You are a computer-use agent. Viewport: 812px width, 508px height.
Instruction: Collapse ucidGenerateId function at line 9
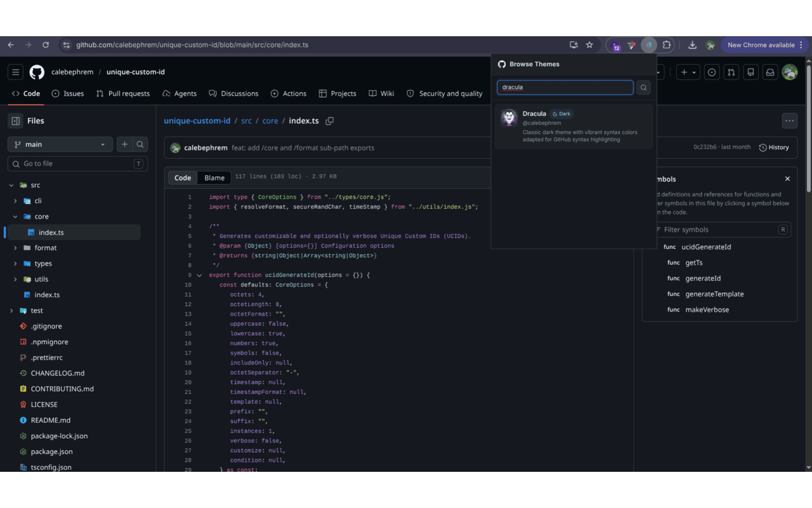tap(199, 276)
